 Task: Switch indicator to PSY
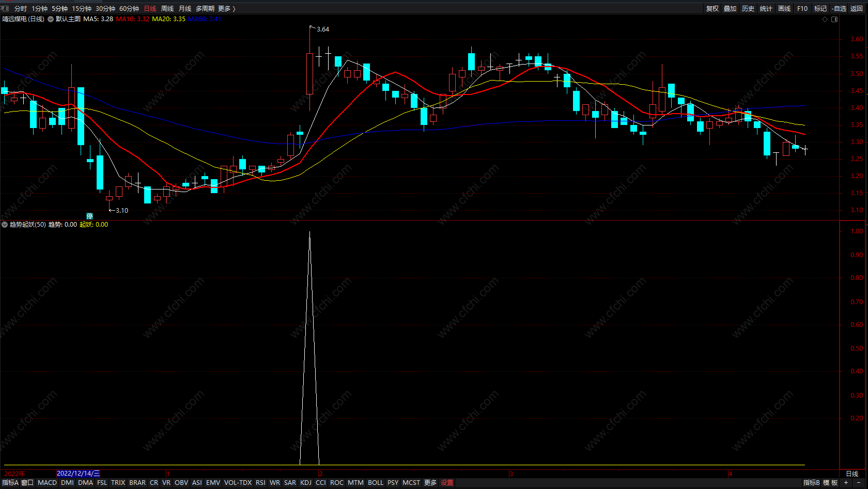pos(393,483)
